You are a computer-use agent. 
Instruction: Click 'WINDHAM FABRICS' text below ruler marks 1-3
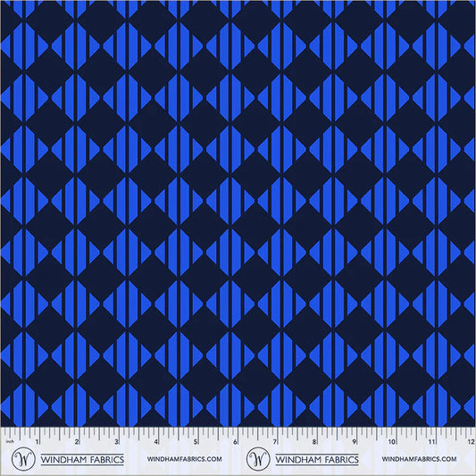point(82,459)
